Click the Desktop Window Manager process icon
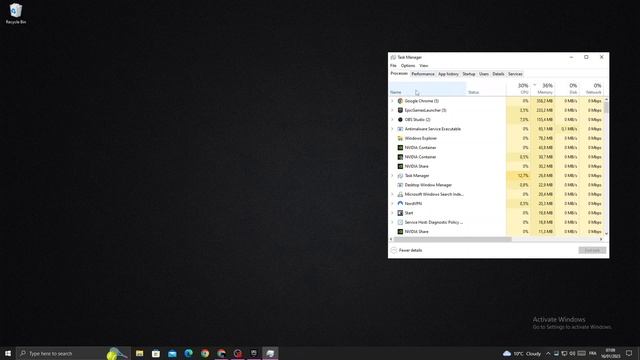 pos(400,185)
